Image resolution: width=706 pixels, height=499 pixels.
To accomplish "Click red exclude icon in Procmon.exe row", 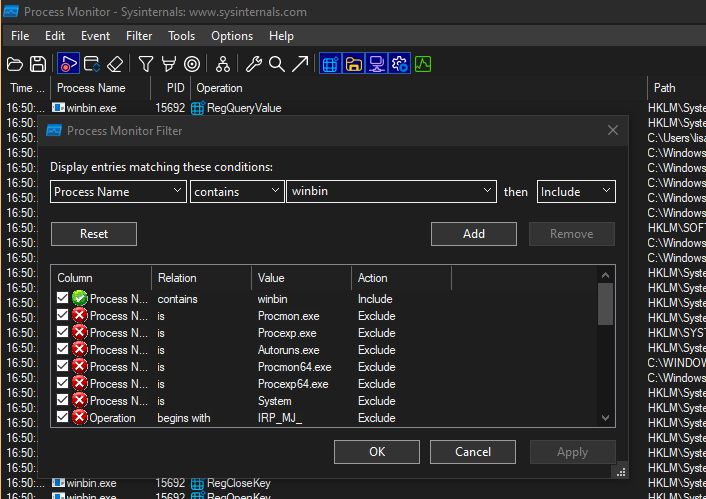I will tap(80, 315).
